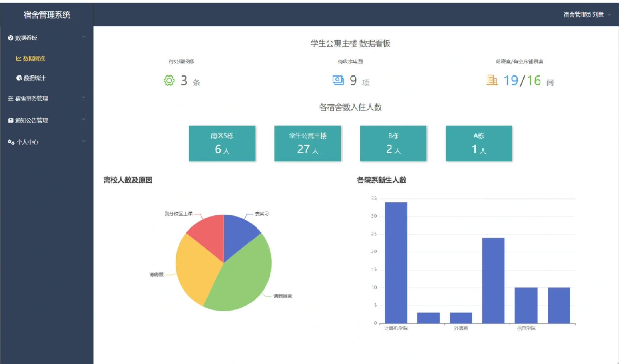Click the 请假回家 pie label

(x=283, y=296)
